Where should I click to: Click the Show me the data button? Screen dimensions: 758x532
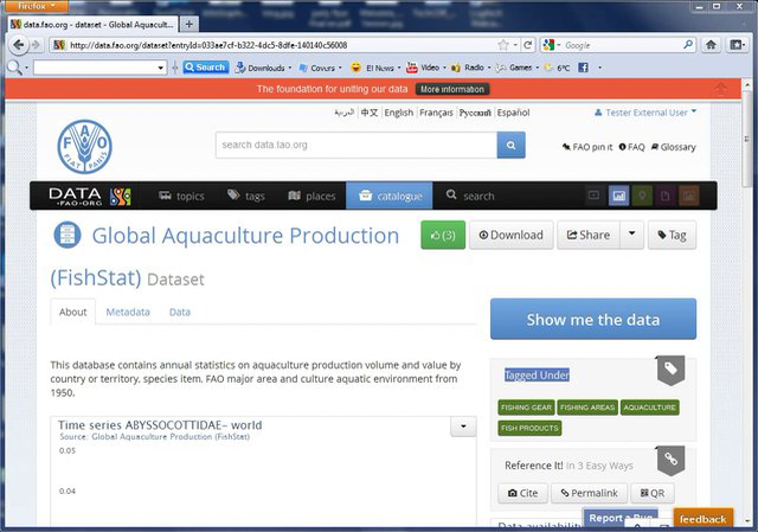pyautogui.click(x=593, y=319)
